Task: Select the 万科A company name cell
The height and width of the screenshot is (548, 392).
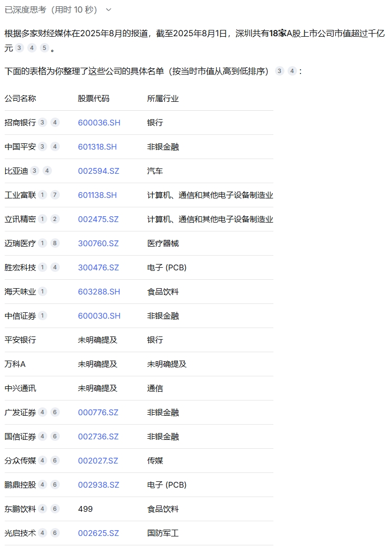Action: [15, 364]
